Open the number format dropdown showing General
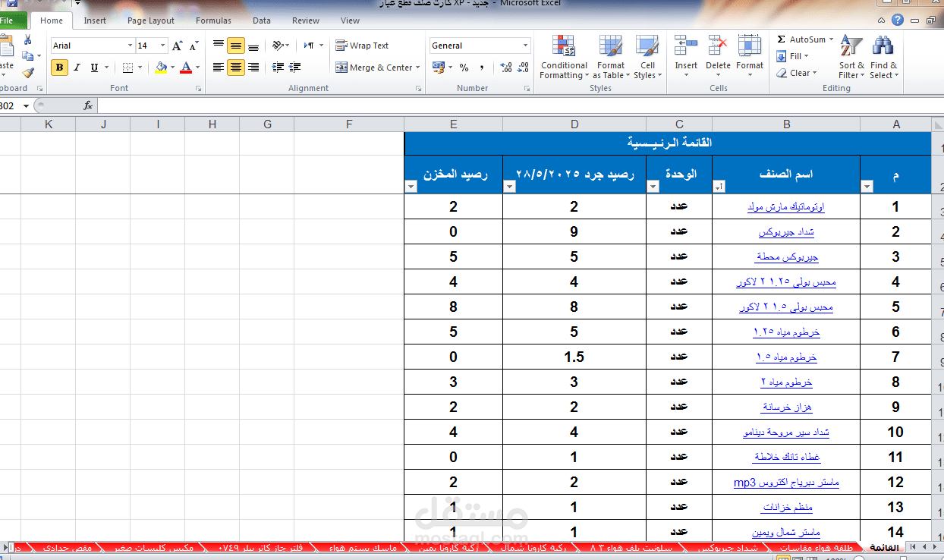 [x=525, y=46]
